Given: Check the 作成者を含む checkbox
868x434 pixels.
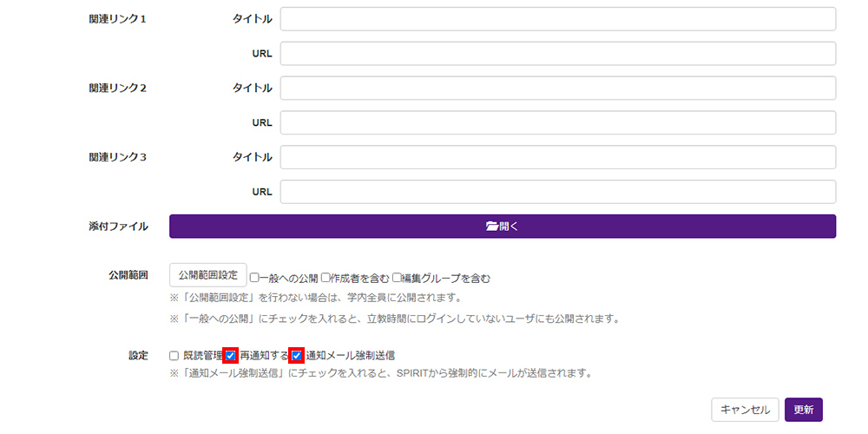Looking at the screenshot, I should coord(325,279).
